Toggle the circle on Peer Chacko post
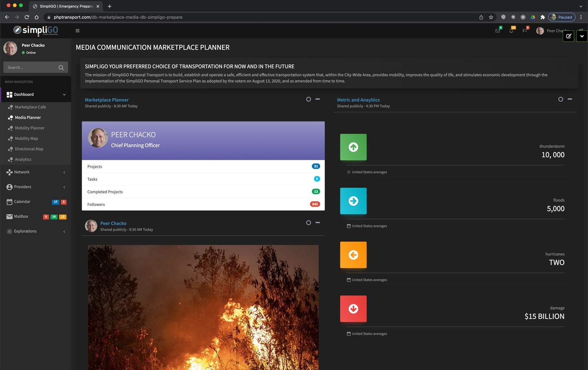This screenshot has width=588, height=370. tap(309, 223)
